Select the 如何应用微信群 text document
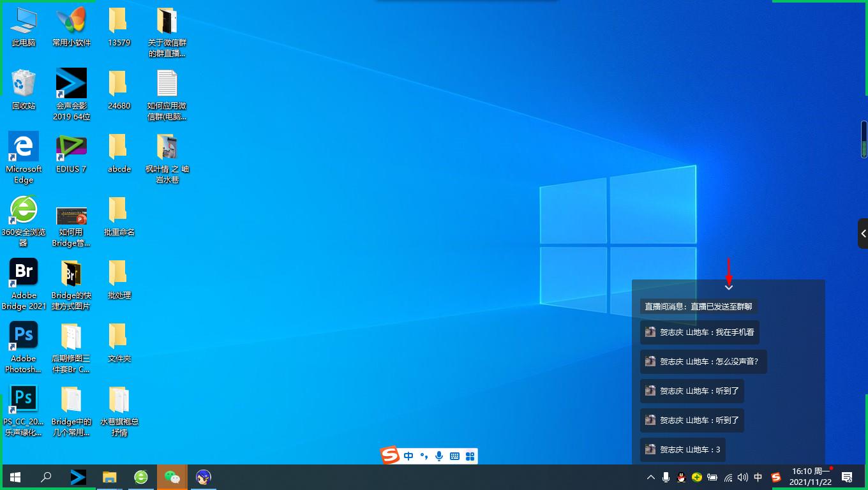 (167, 94)
